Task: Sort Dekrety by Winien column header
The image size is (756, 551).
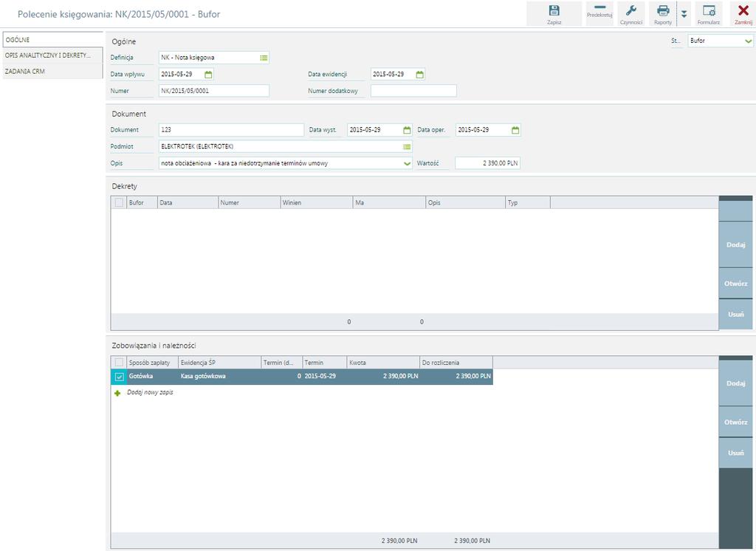Action: (316, 202)
